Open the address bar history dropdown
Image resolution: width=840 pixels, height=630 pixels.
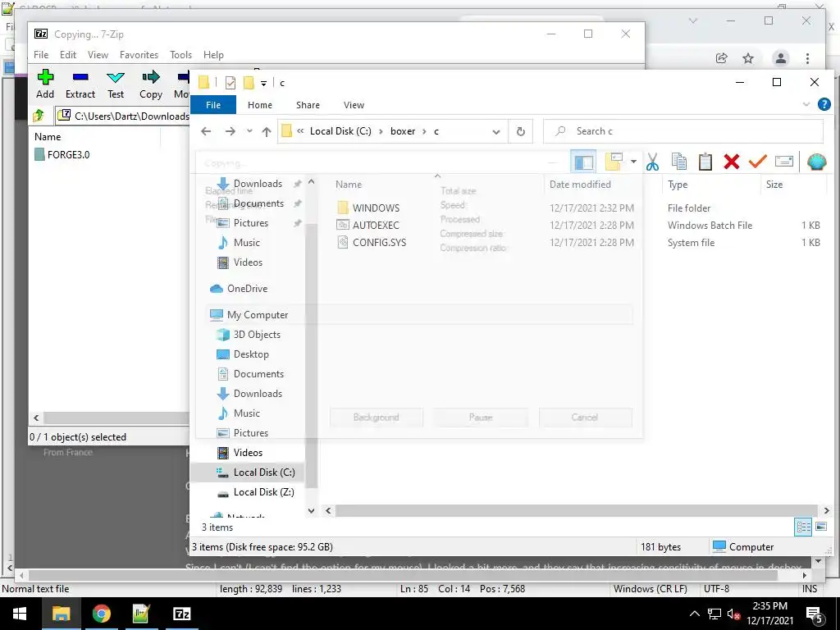pos(496,132)
